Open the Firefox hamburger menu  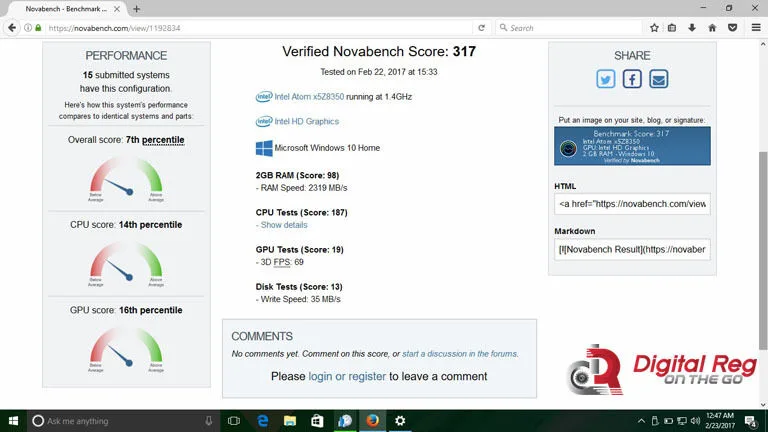(x=756, y=28)
